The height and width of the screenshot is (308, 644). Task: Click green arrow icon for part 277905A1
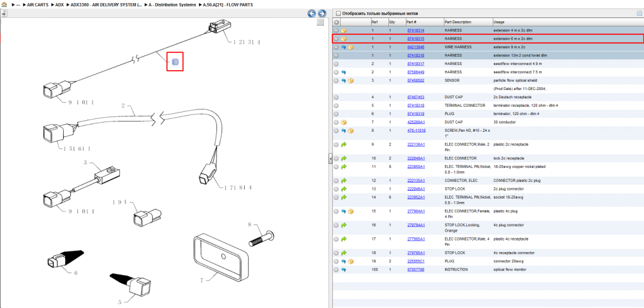(x=344, y=239)
